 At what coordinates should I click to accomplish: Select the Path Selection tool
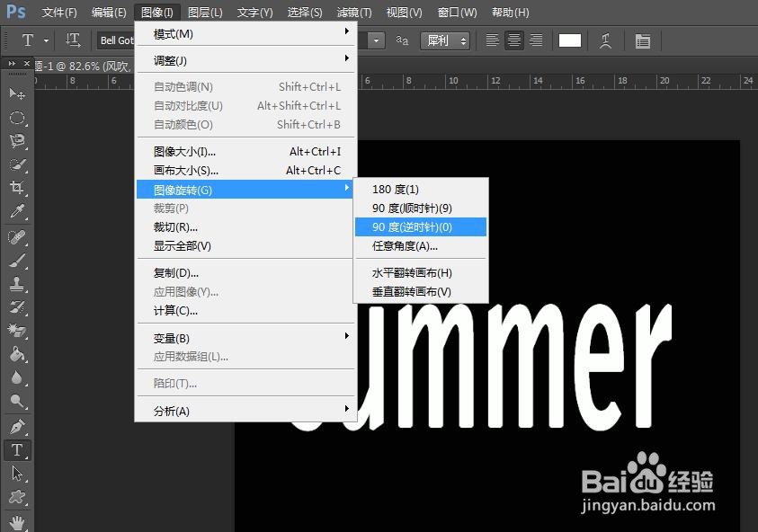coord(17,474)
